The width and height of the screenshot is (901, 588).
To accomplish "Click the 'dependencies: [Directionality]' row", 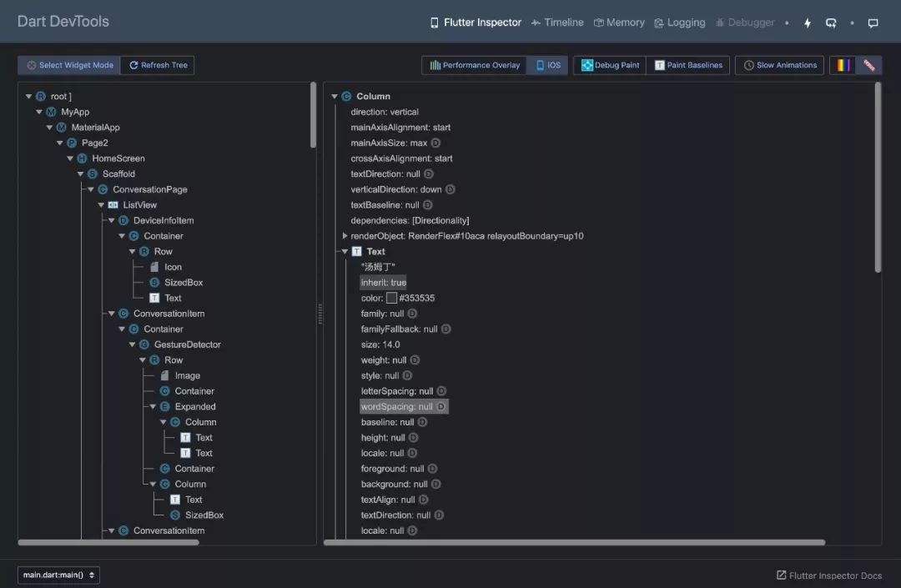I will coord(410,220).
